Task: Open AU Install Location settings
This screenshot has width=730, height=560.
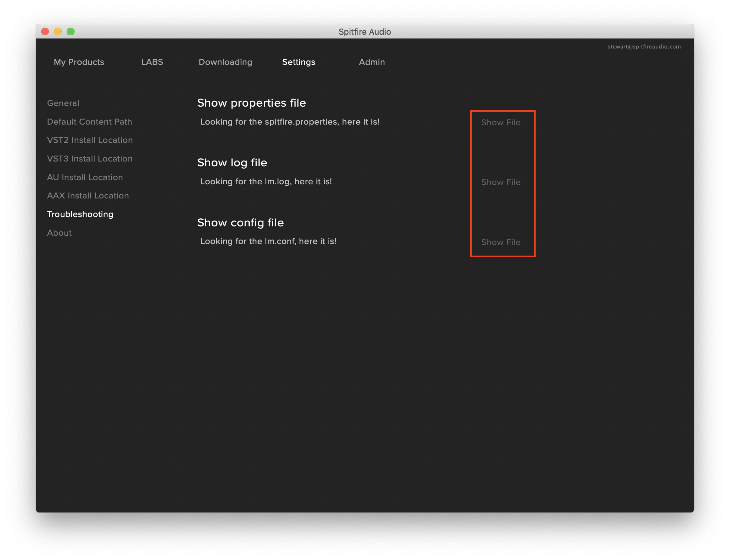Action: [85, 177]
